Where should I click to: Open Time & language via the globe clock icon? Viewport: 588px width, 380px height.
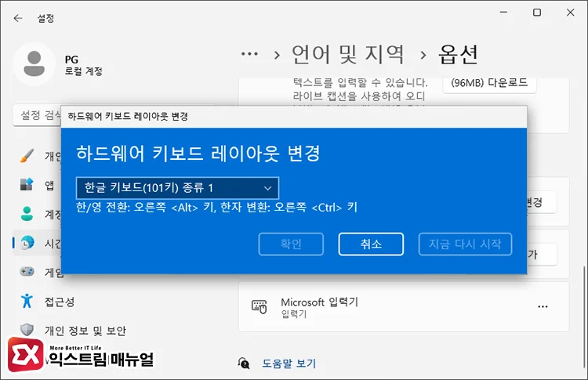[27, 242]
